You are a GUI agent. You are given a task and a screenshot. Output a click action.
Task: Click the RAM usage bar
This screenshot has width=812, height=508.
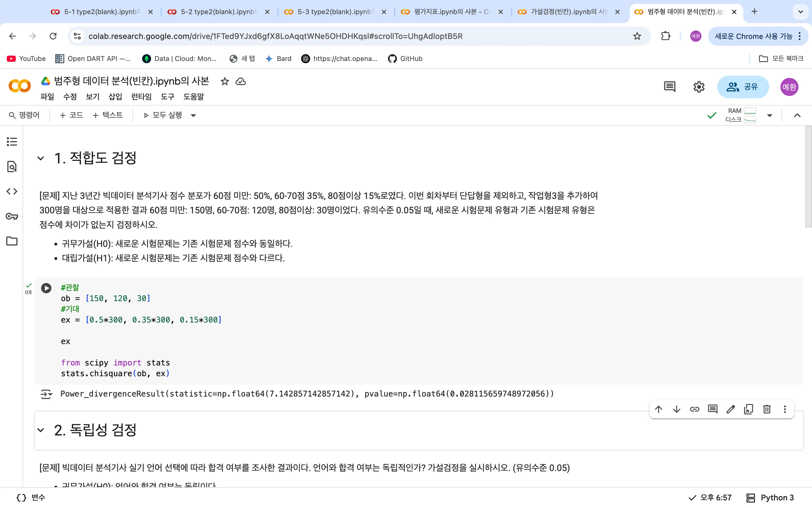tap(750, 111)
